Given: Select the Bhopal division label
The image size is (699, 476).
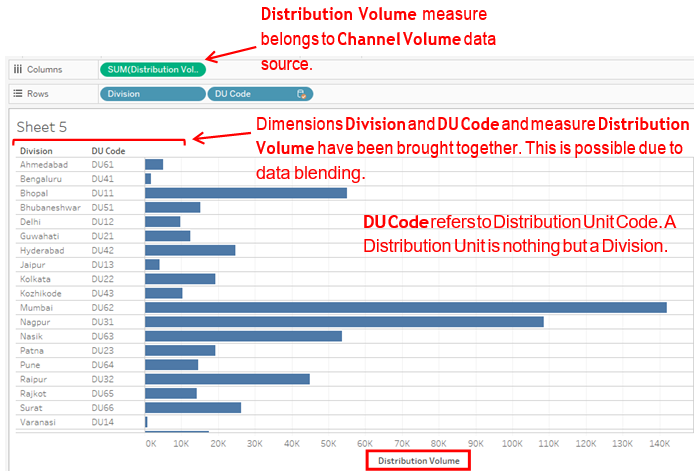Looking at the screenshot, I should tap(34, 193).
